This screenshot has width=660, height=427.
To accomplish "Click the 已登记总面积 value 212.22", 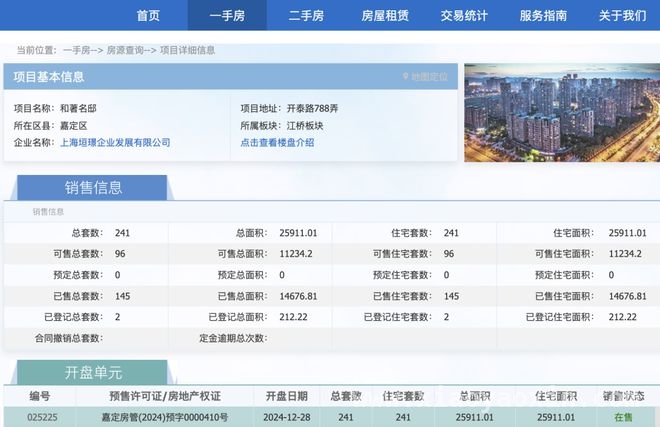I will (293, 317).
